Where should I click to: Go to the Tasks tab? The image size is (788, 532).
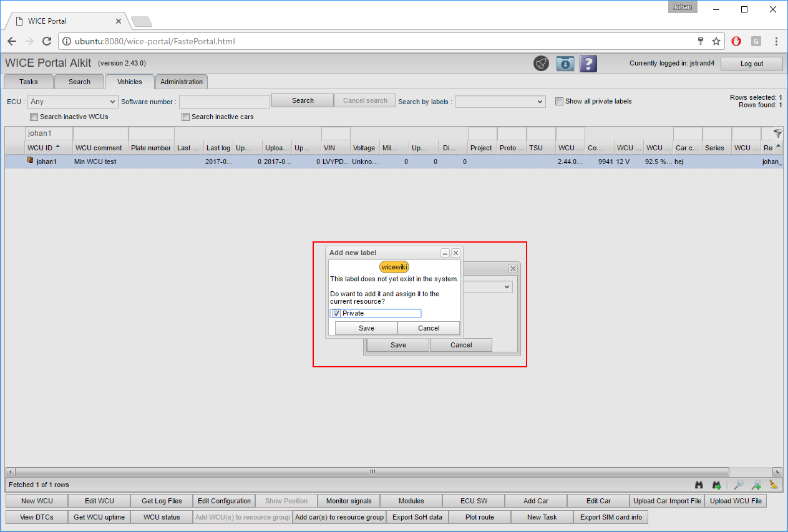click(29, 82)
